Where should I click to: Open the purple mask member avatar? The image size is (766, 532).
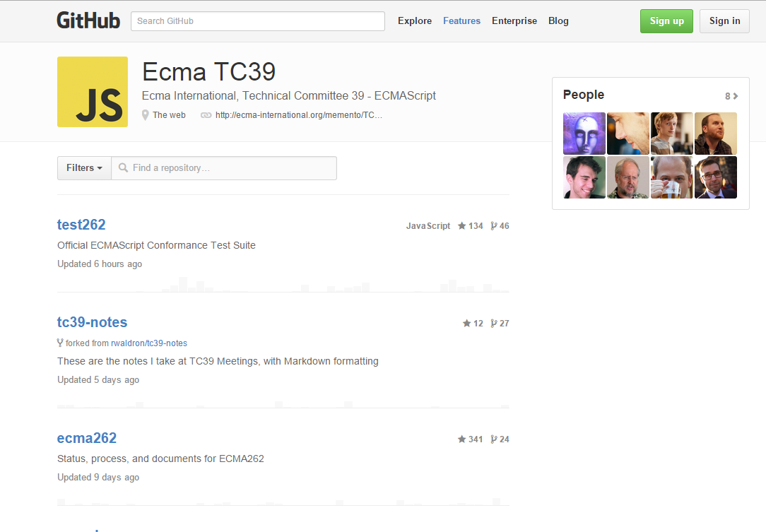584,134
